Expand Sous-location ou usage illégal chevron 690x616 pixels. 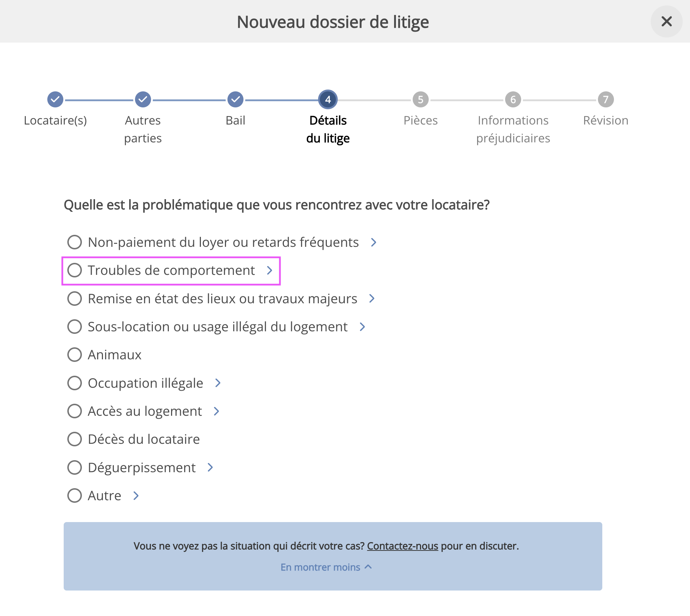pos(362,327)
